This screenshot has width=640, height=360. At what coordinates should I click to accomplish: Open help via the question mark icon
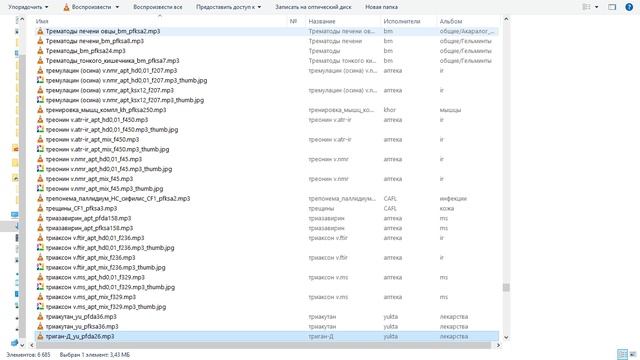[629, 7]
